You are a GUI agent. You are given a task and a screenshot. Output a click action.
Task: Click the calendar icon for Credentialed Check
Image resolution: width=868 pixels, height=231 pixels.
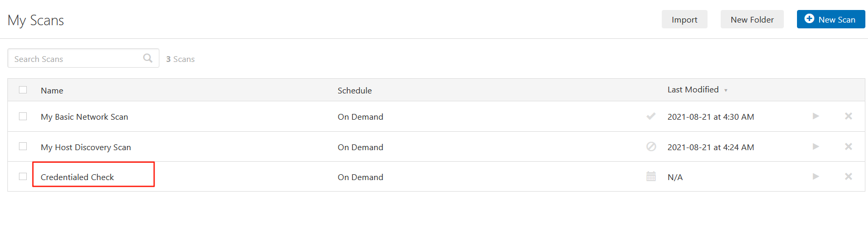pos(651,176)
